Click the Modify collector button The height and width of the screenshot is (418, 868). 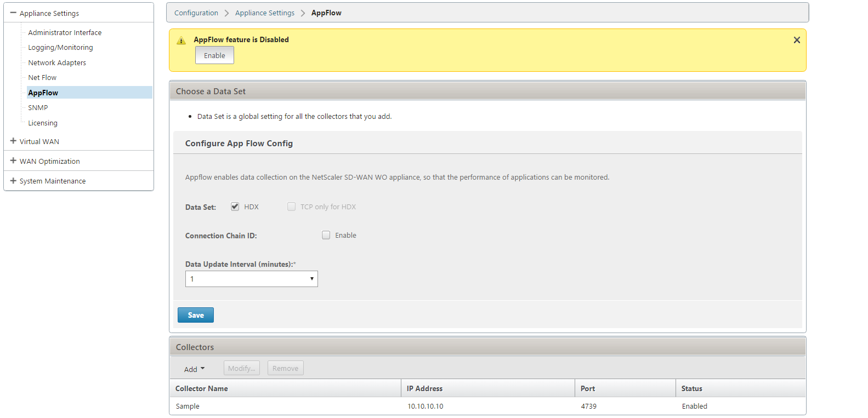click(242, 368)
